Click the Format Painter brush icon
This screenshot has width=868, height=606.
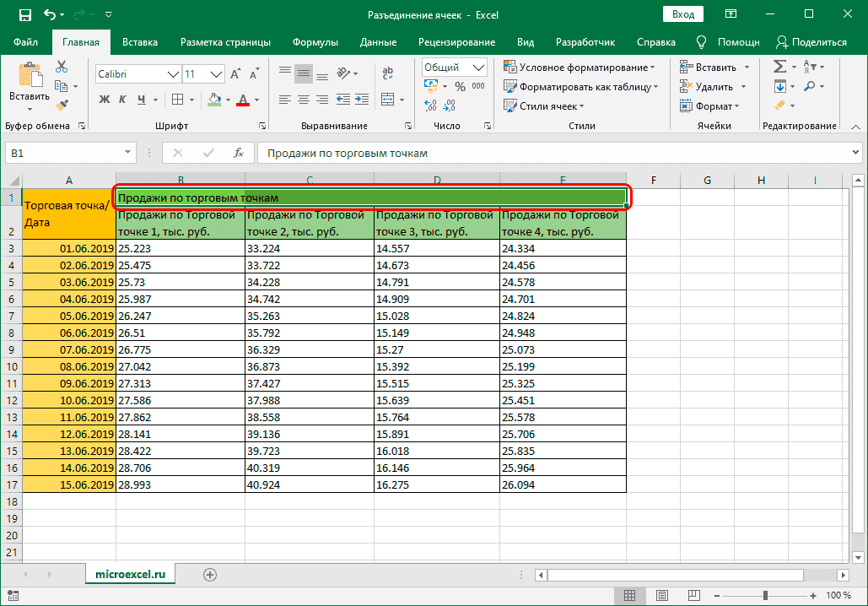click(x=62, y=105)
